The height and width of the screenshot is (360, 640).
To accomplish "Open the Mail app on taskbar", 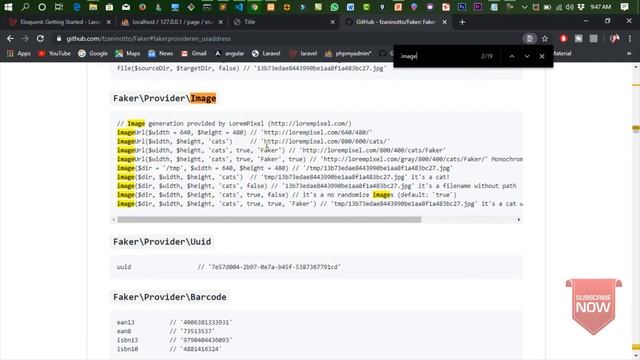I will click(126, 7).
